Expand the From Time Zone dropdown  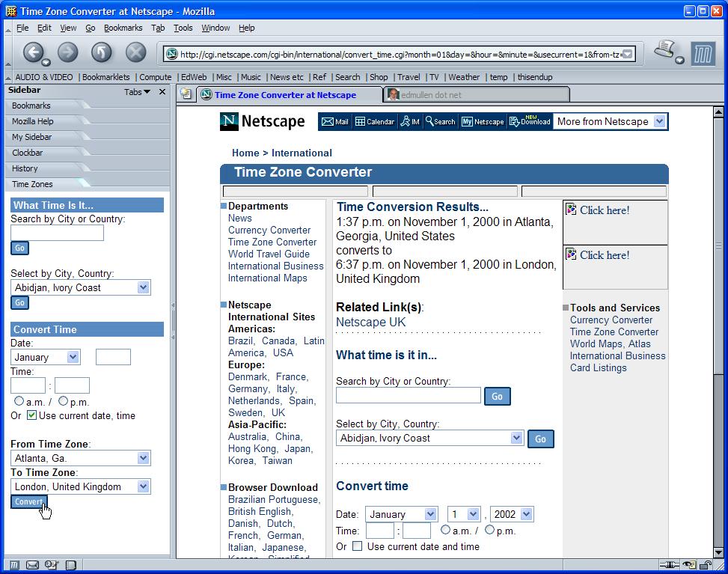coord(143,458)
